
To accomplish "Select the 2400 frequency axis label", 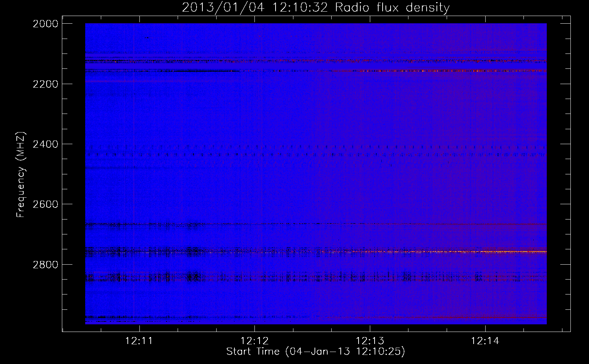I will pyautogui.click(x=46, y=145).
